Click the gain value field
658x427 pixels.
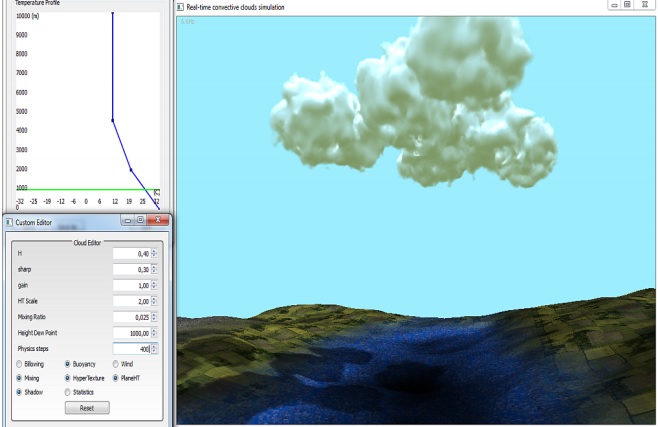[132, 285]
